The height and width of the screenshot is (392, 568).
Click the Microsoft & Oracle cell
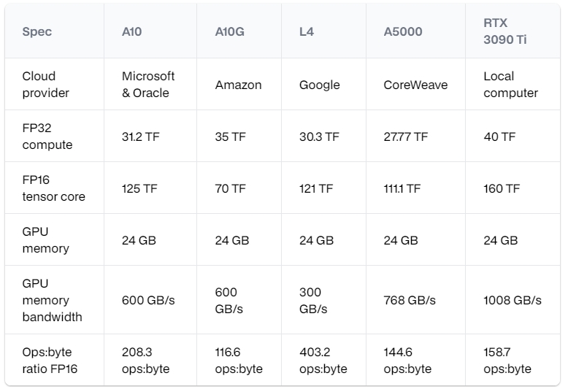[x=148, y=85]
